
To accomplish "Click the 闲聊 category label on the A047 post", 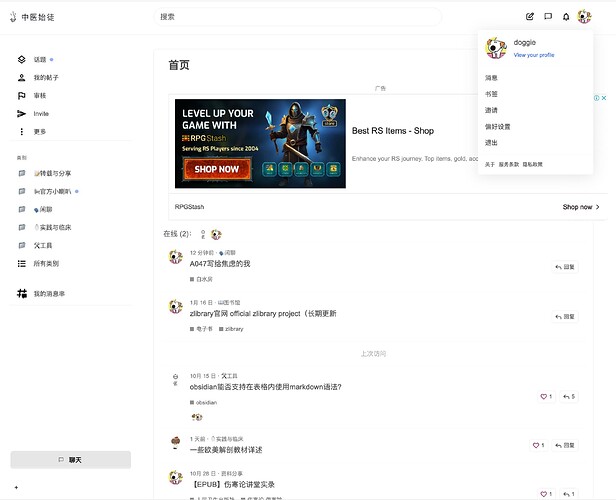I will tap(227, 253).
